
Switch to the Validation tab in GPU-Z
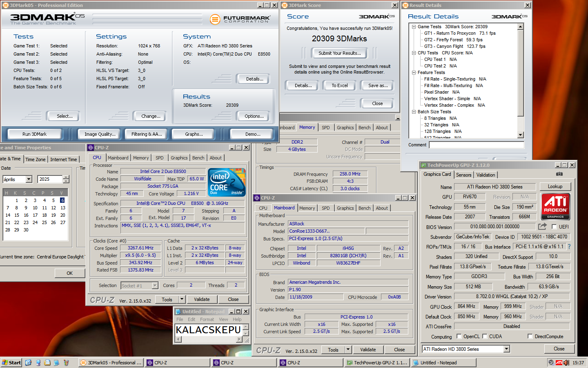pyautogui.click(x=486, y=175)
